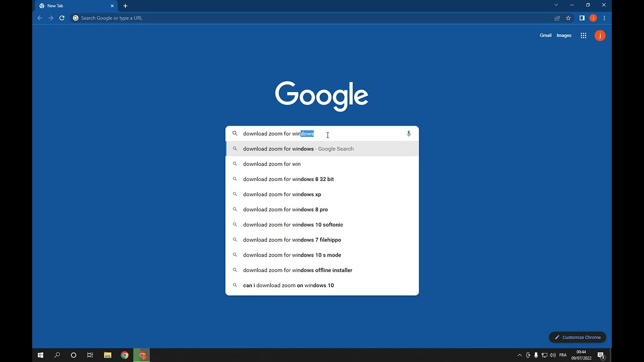Open the tab search dropdown arrow
This screenshot has width=644, height=362.
click(556, 5)
